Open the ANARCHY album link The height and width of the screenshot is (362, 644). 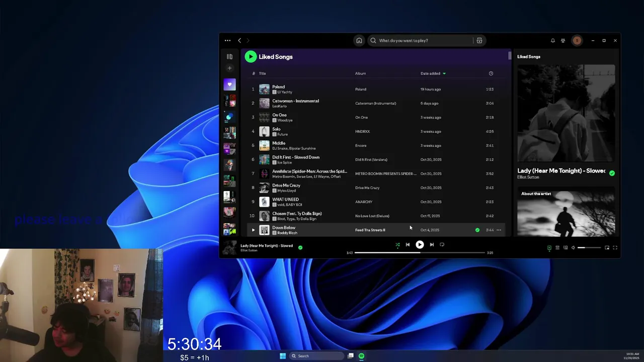(364, 202)
